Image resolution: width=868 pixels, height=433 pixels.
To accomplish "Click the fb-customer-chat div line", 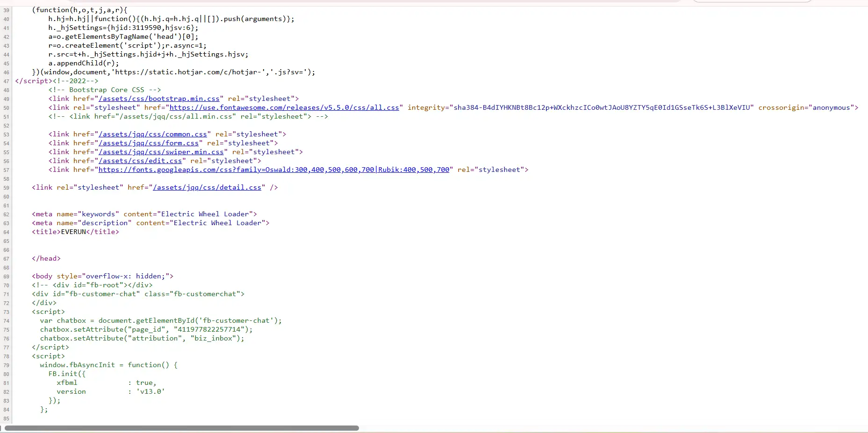I will (x=137, y=294).
